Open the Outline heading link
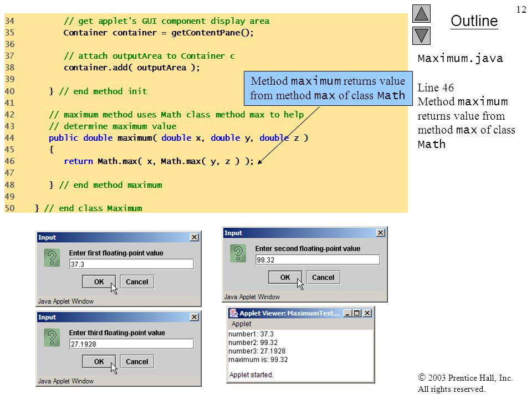 point(474,21)
